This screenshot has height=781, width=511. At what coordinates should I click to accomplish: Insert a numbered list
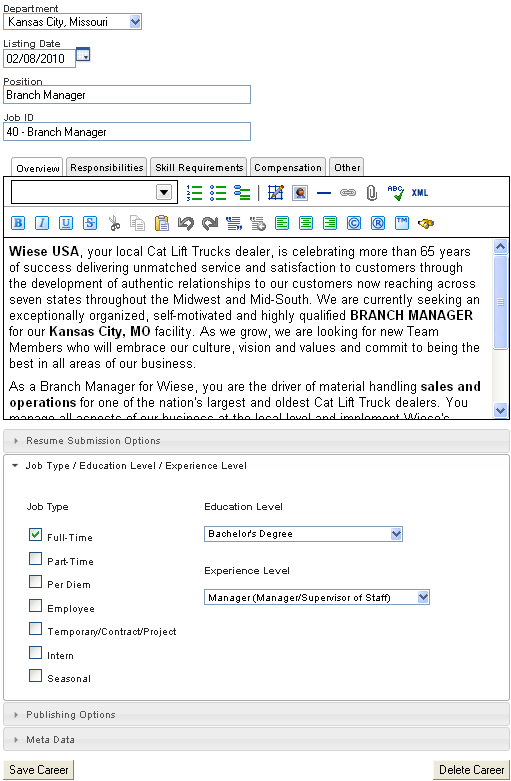click(x=194, y=193)
